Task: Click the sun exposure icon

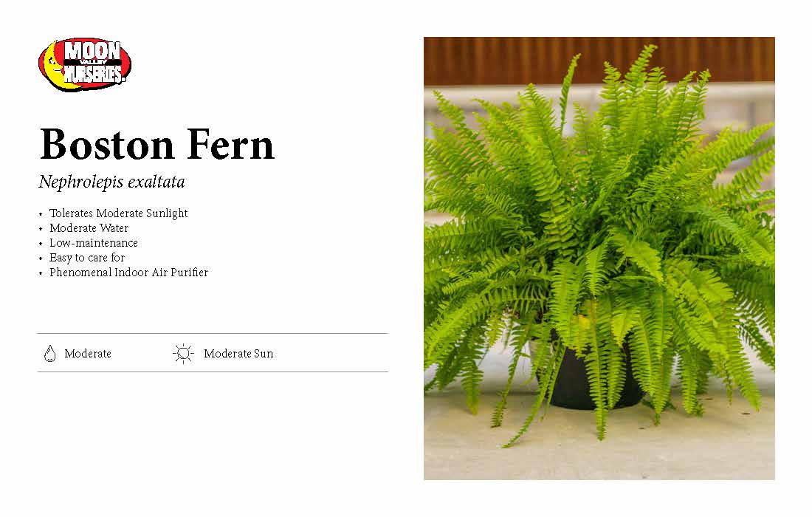Action: pyautogui.click(x=183, y=354)
